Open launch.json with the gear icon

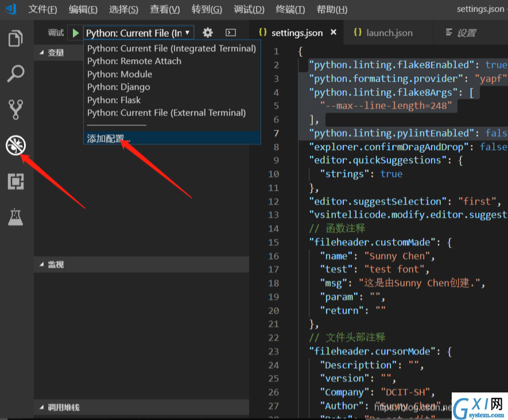(208, 33)
